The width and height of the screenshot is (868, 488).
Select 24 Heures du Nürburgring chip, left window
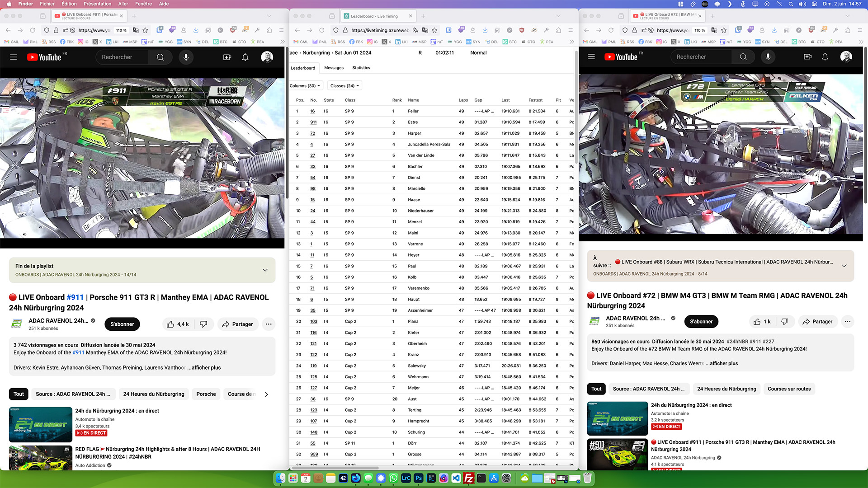(x=154, y=394)
